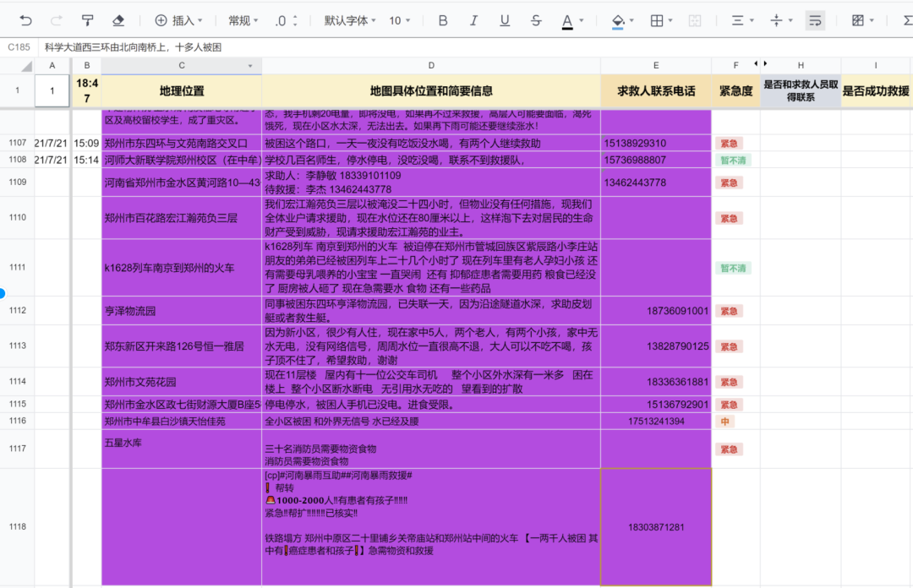Open the font size 10 dropdown

coord(399,21)
